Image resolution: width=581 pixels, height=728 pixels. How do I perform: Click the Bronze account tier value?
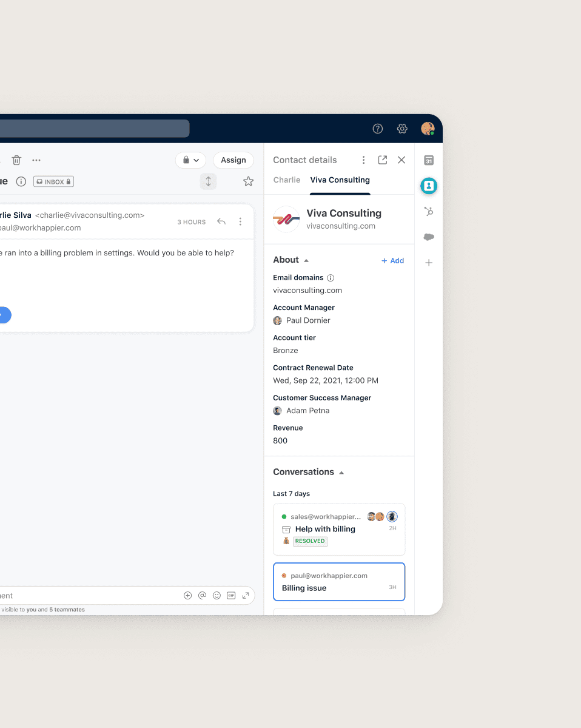(x=286, y=351)
